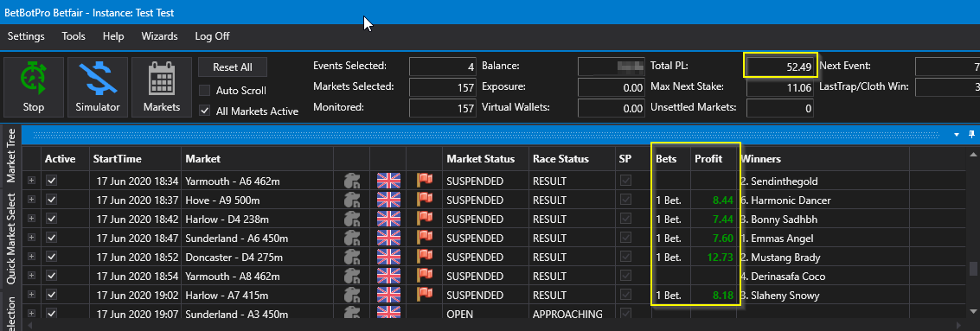Viewport: 980px width, 331px height.
Task: Click greyhound icon in Yarmouth - A8 462m row
Action: tap(352, 276)
